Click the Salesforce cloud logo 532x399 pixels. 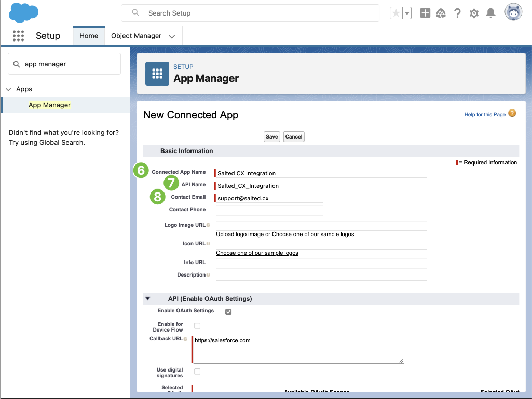point(24,13)
